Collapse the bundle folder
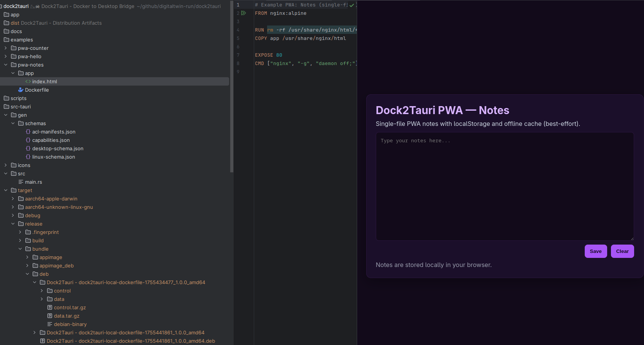 (x=20, y=249)
